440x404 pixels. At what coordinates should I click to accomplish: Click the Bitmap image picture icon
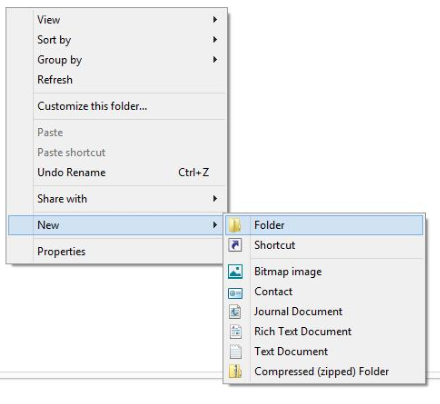tap(235, 271)
